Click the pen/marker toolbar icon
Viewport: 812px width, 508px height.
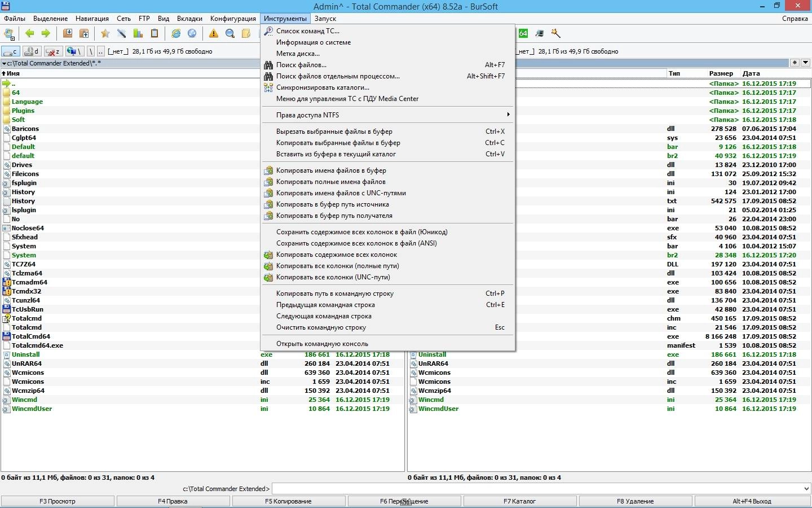click(x=121, y=33)
